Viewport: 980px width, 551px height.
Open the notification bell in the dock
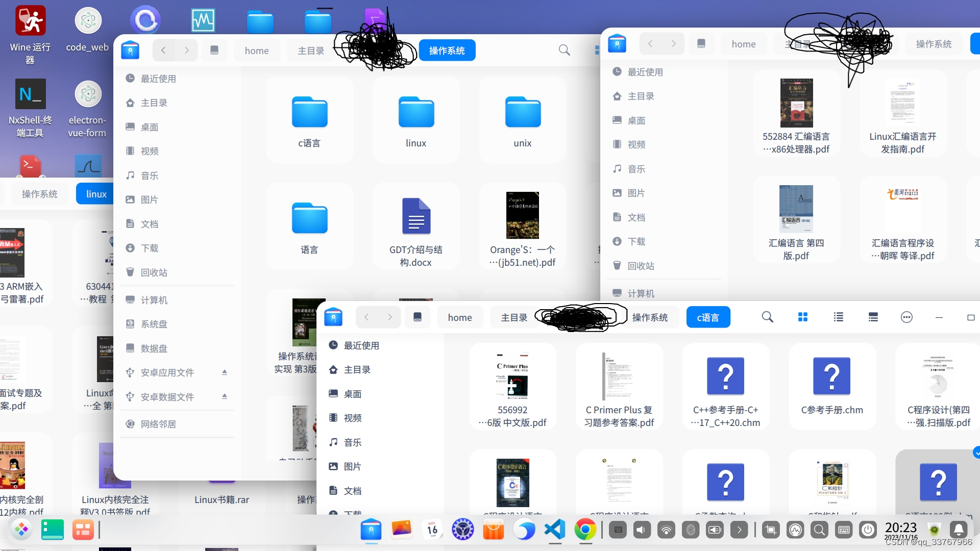tap(958, 530)
